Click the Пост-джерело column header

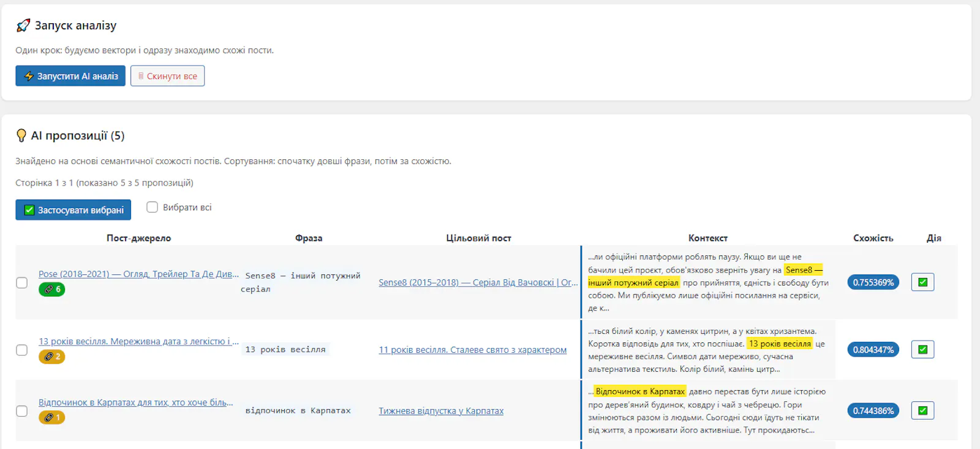tap(138, 238)
